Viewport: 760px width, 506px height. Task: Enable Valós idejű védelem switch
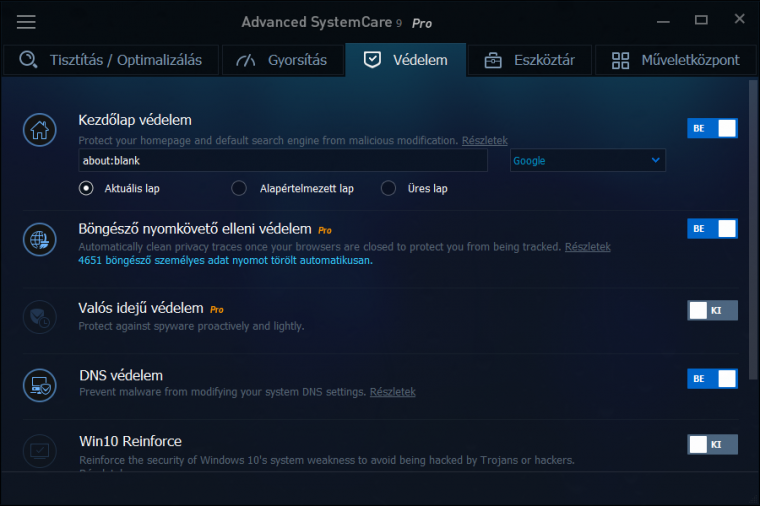pos(712,310)
